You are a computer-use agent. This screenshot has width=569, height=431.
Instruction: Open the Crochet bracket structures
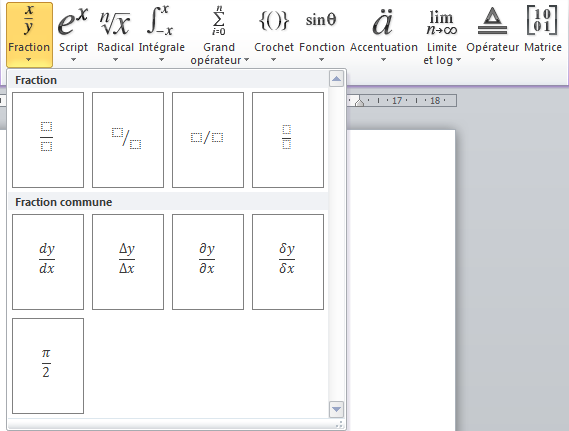click(274, 34)
